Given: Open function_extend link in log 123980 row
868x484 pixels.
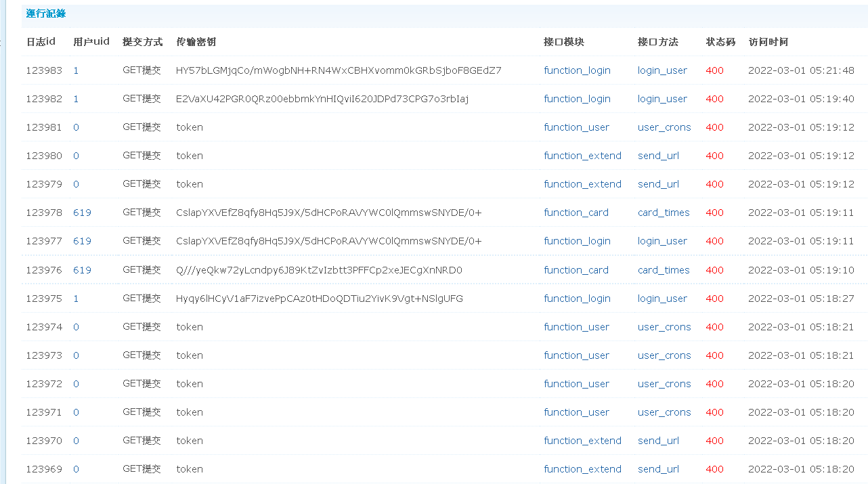Looking at the screenshot, I should tap(582, 156).
